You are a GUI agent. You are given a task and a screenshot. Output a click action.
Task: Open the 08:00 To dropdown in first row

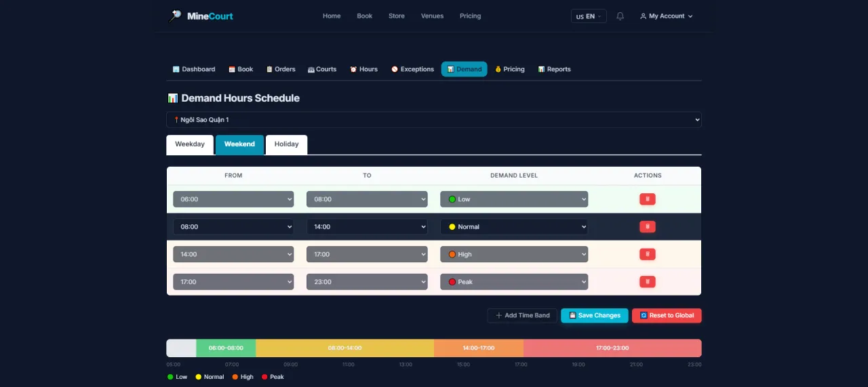[367, 199]
